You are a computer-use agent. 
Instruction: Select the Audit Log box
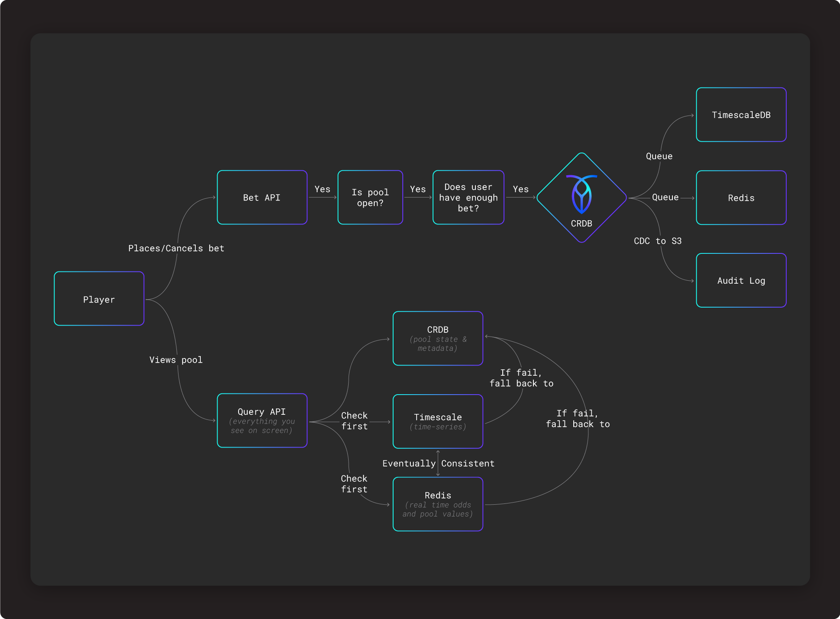point(741,280)
